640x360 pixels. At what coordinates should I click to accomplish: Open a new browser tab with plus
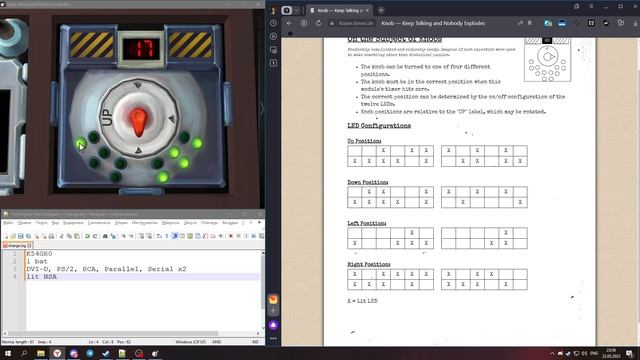pos(381,10)
